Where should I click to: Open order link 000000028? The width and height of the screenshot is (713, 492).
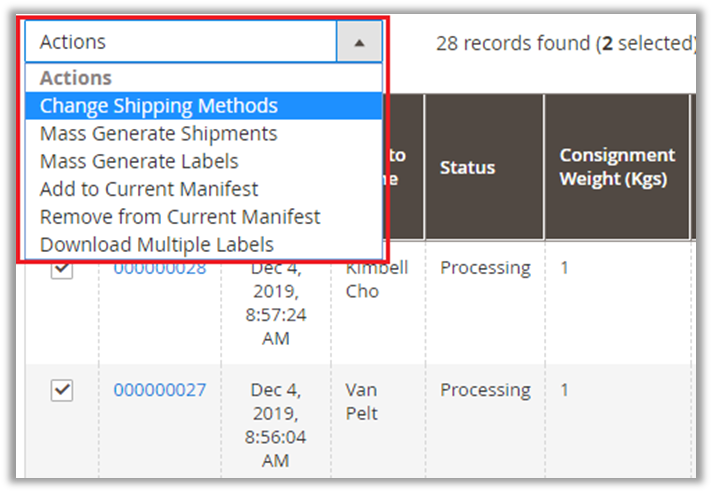pos(160,269)
